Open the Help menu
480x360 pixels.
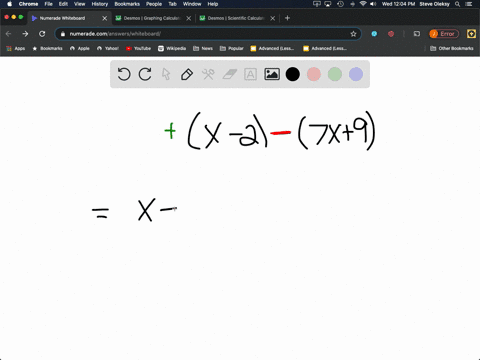pos(213,4)
